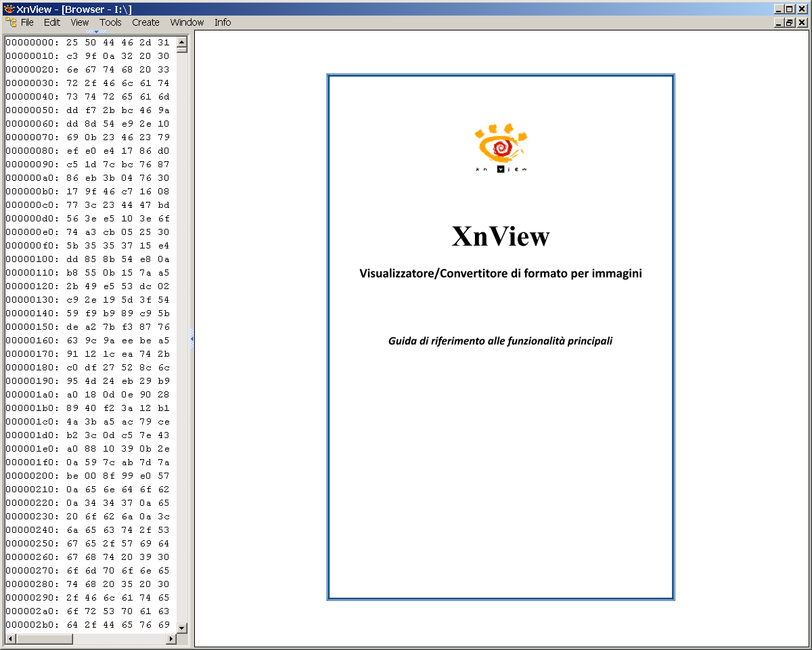Close the XnView main window
812x650 pixels.
click(803, 9)
